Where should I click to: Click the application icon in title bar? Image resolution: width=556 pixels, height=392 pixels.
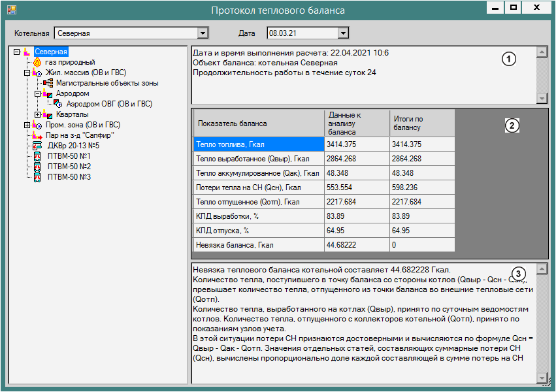click(x=12, y=10)
